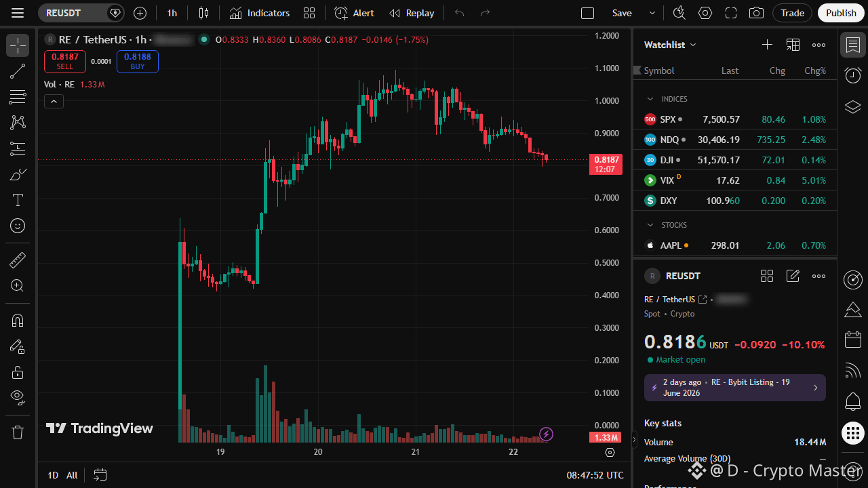
Task: Open the main hamburger menu
Action: tap(18, 13)
